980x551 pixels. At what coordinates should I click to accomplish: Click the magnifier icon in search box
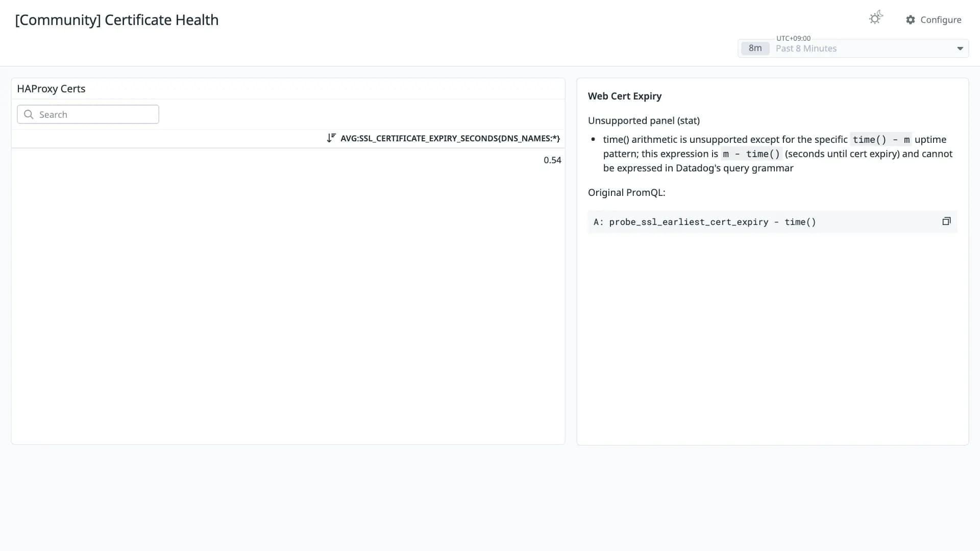click(x=29, y=114)
